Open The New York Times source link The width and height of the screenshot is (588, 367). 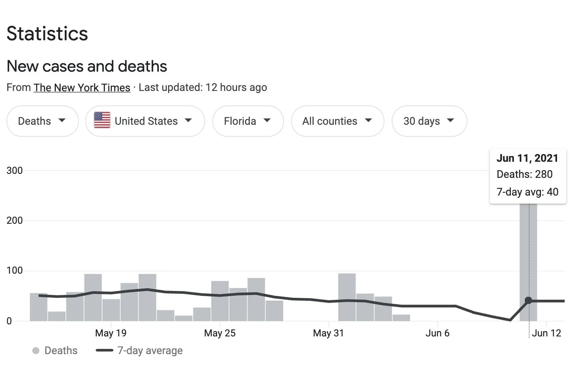pos(82,88)
